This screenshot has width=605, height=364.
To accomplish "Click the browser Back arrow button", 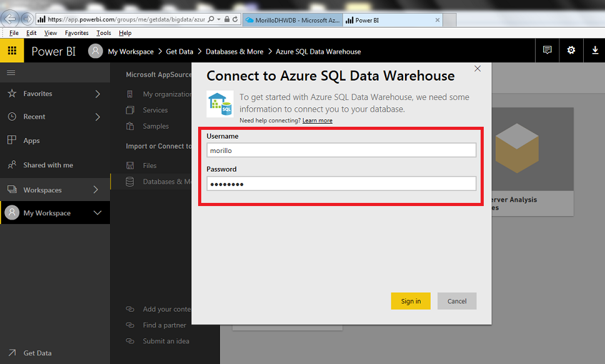I will click(x=10, y=19).
